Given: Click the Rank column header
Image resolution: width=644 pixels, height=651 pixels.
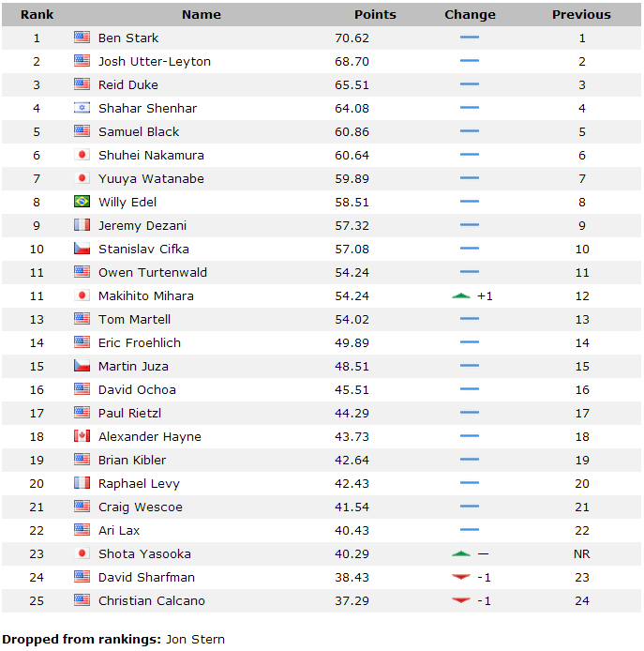Looking at the screenshot, I should (37, 14).
